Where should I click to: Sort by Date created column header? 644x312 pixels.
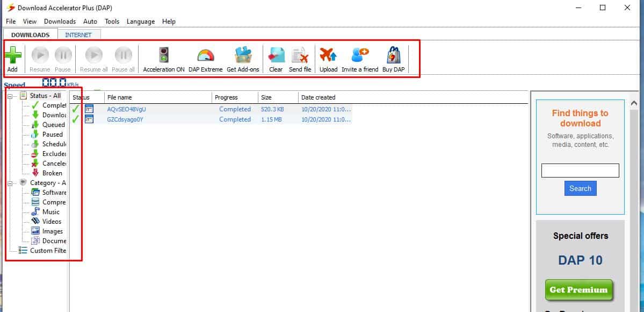pyautogui.click(x=319, y=97)
